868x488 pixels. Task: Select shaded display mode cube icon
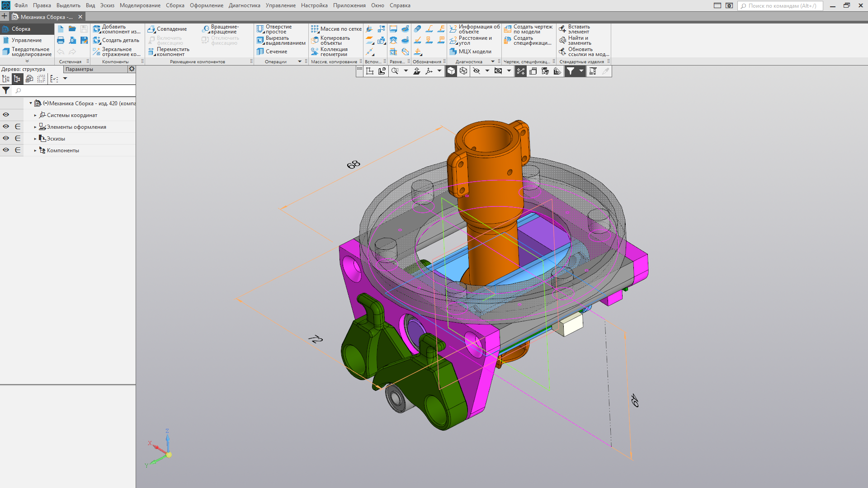coord(451,71)
